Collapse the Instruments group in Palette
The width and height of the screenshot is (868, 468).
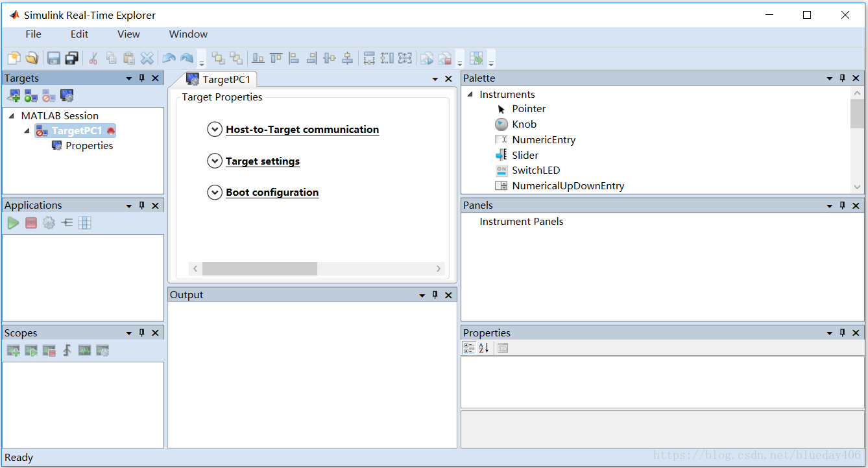(470, 95)
